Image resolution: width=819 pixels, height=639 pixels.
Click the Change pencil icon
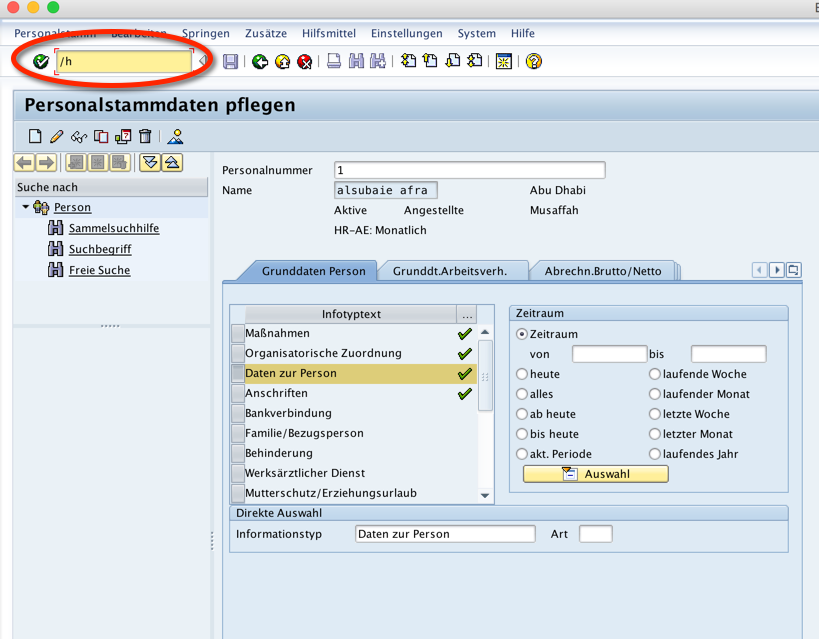(57, 137)
